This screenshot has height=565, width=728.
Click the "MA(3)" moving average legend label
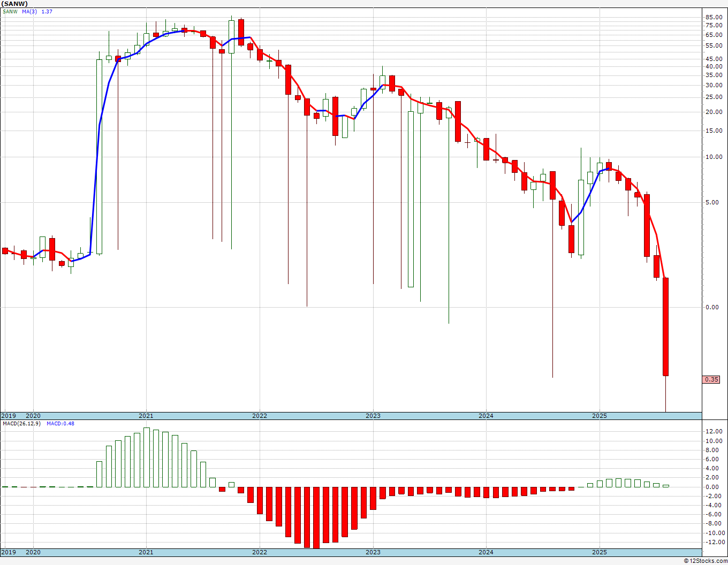point(30,12)
